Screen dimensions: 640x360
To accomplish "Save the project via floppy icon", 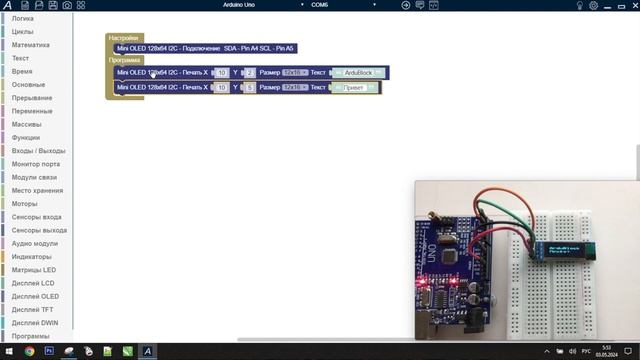I will pyautogui.click(x=53, y=5).
